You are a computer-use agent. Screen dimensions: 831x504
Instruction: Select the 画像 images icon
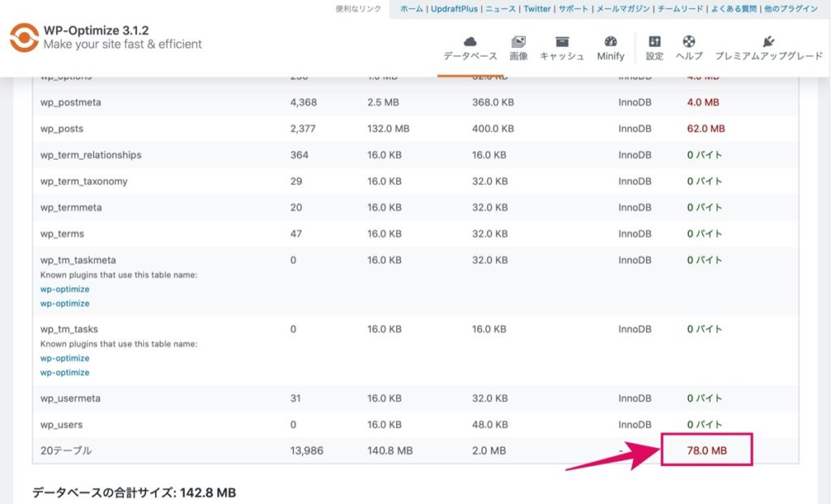[x=519, y=42]
